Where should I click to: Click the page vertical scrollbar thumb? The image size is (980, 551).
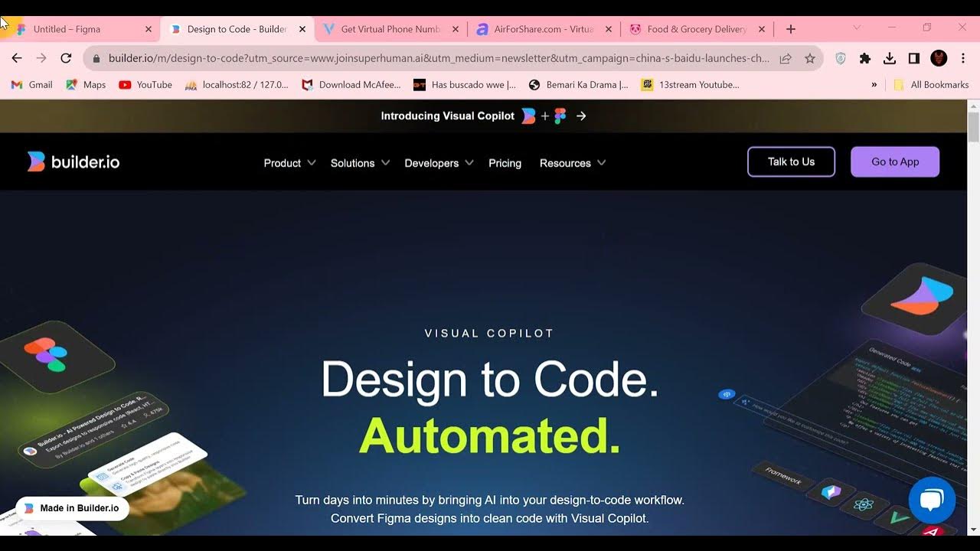[974, 126]
